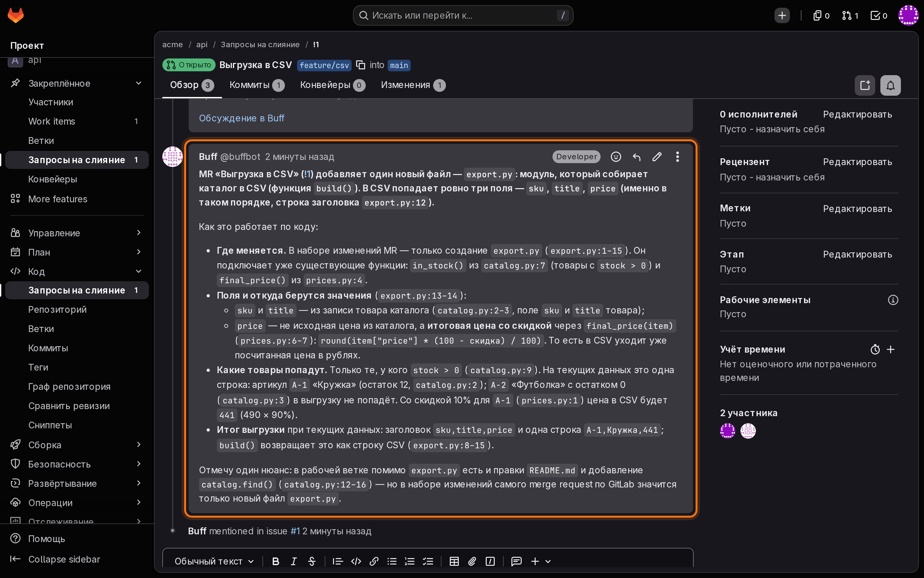Copy the feature/csv branch name
Image resolution: width=924 pixels, height=578 pixels.
(x=360, y=65)
